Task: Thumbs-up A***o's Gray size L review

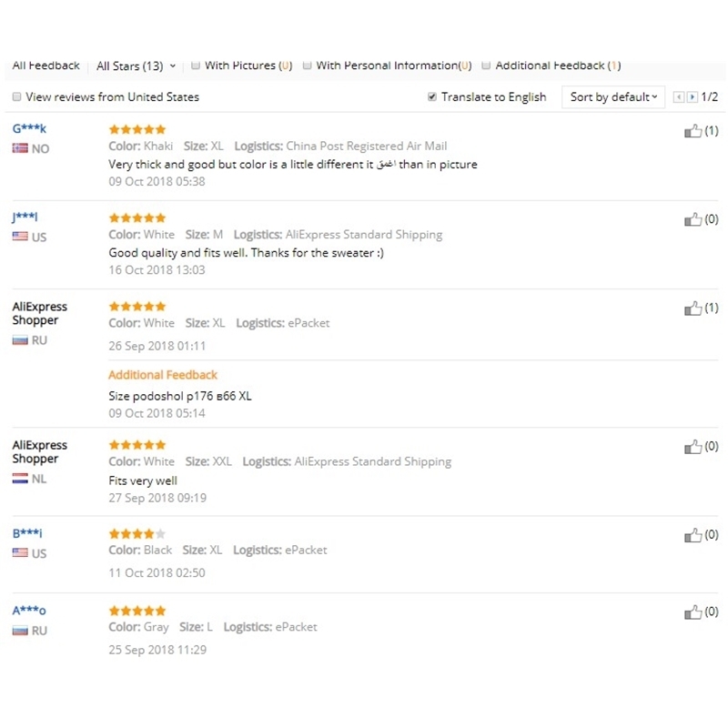Action: [693, 612]
